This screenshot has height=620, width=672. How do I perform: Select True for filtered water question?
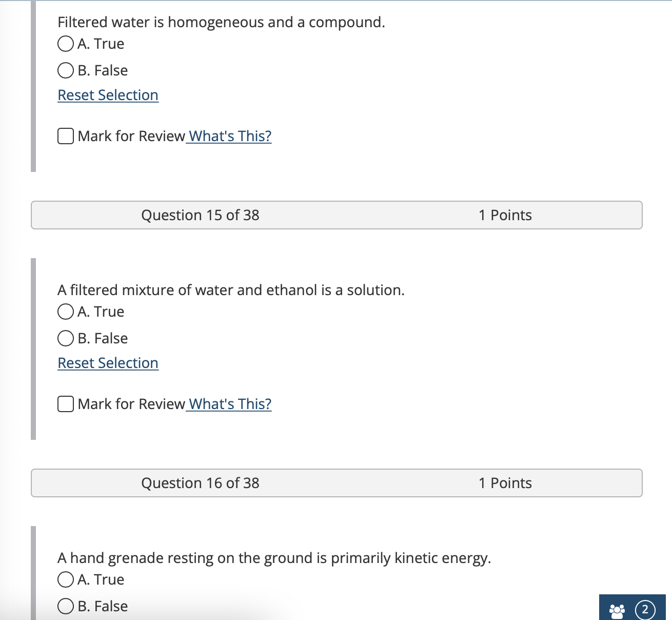click(x=66, y=44)
